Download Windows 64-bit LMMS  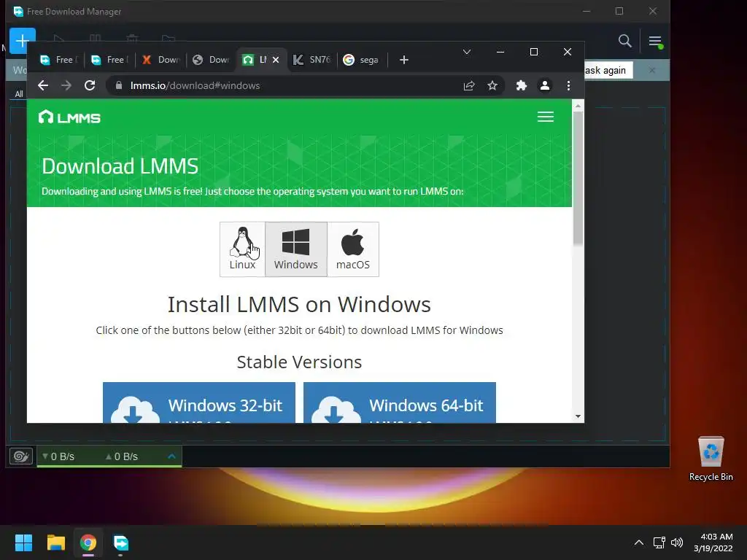[400, 402]
